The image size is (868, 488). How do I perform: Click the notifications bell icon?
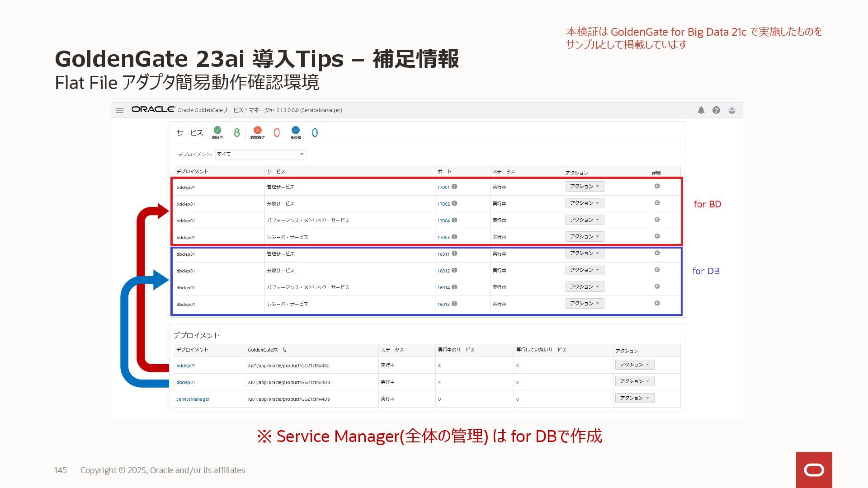coord(701,110)
